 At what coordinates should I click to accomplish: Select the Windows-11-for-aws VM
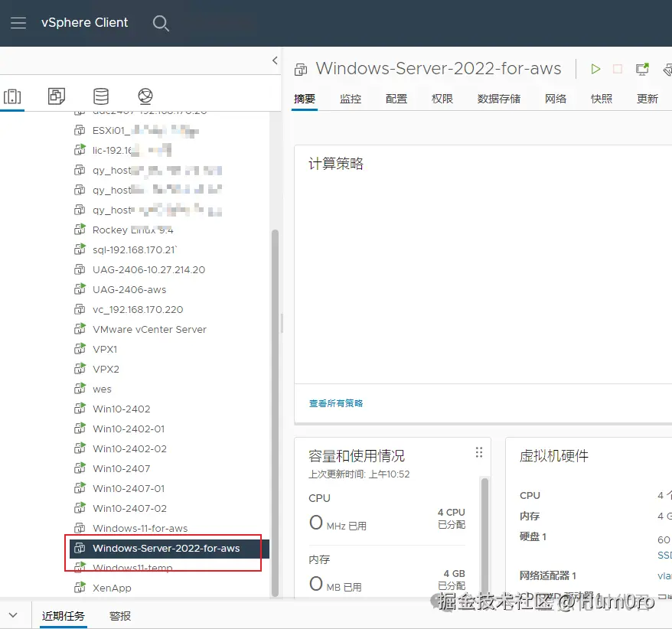coord(140,528)
